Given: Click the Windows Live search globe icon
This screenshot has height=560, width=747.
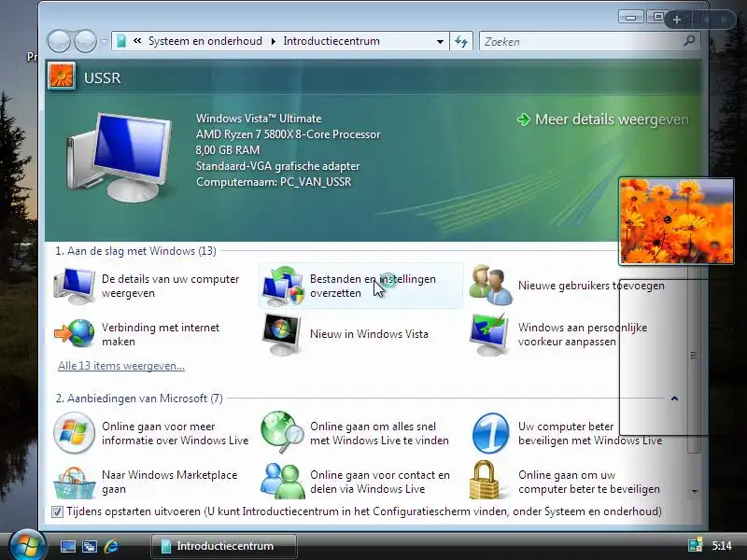Looking at the screenshot, I should point(282,432).
